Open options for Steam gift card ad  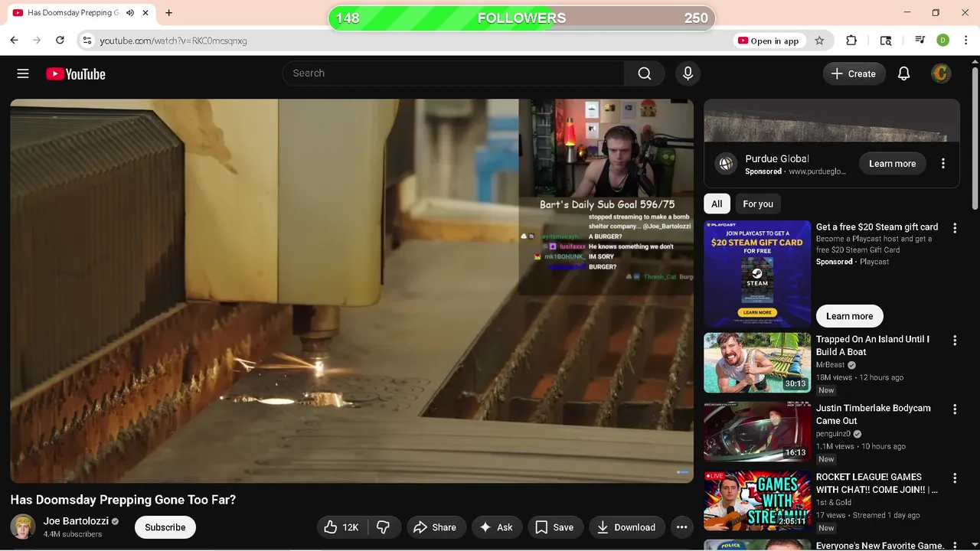tap(955, 228)
